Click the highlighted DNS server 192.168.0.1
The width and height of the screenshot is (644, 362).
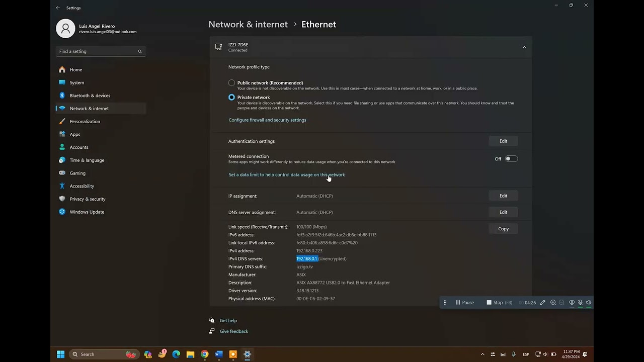[307, 258]
